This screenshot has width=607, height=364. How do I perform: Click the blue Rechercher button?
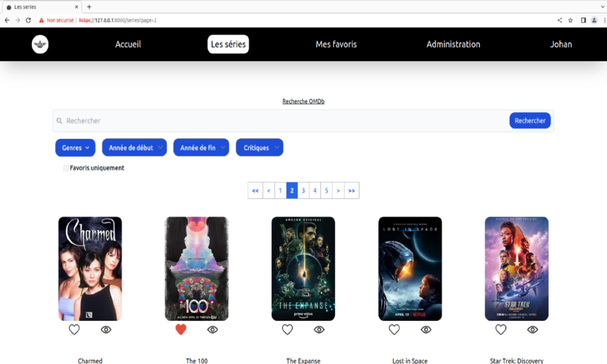tap(530, 120)
